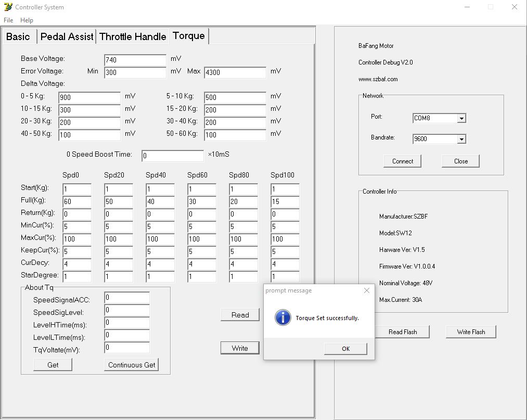The height and width of the screenshot is (420, 527).
Task: Click the Start(Kg) field under Spd100
Action: point(285,189)
